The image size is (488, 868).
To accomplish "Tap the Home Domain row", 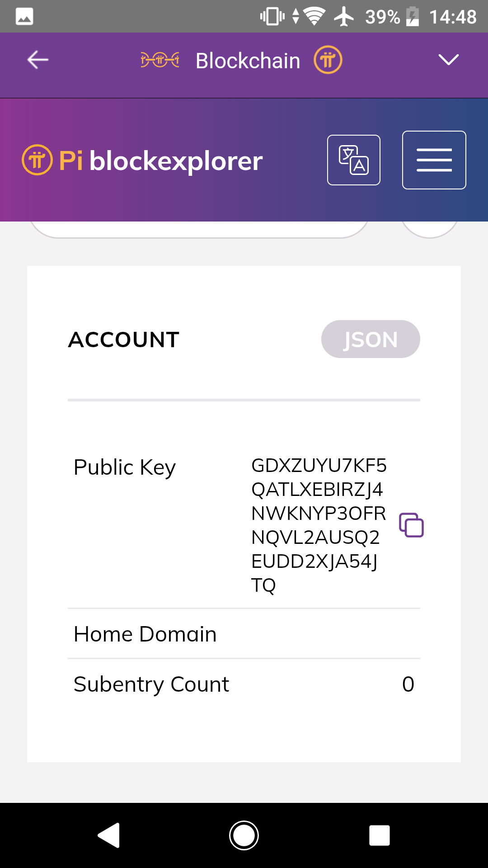I will 244,634.
